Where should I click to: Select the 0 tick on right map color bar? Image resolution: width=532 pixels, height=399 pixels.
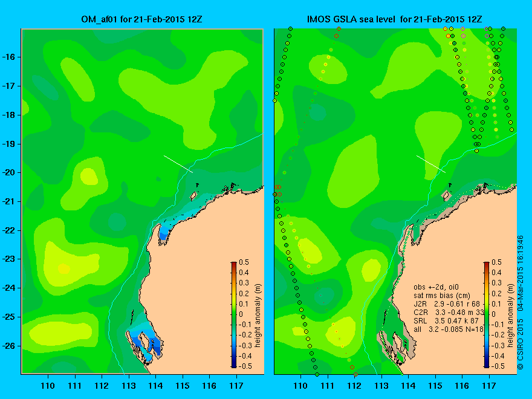(x=494, y=314)
